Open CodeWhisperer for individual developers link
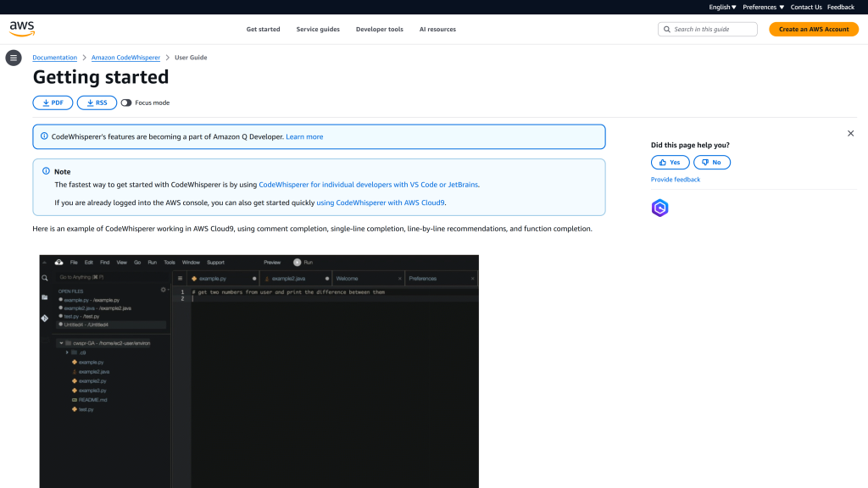This screenshot has width=868, height=488. tap(368, 185)
